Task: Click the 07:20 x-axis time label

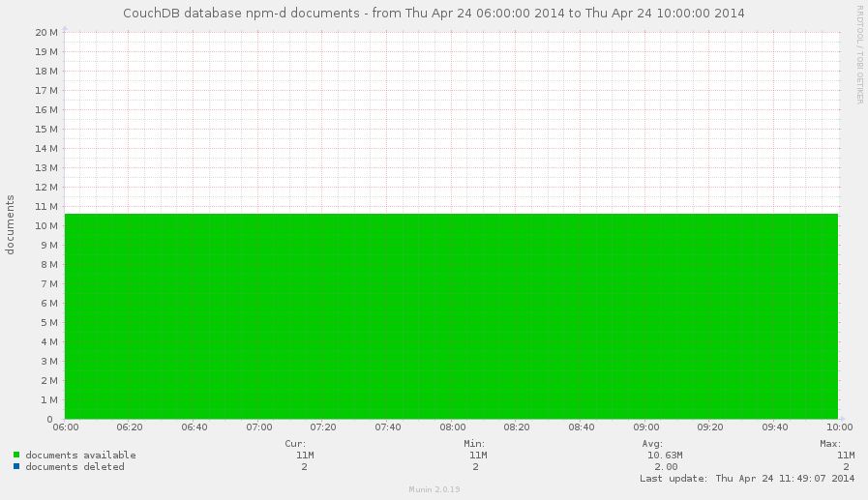Action: pos(323,427)
